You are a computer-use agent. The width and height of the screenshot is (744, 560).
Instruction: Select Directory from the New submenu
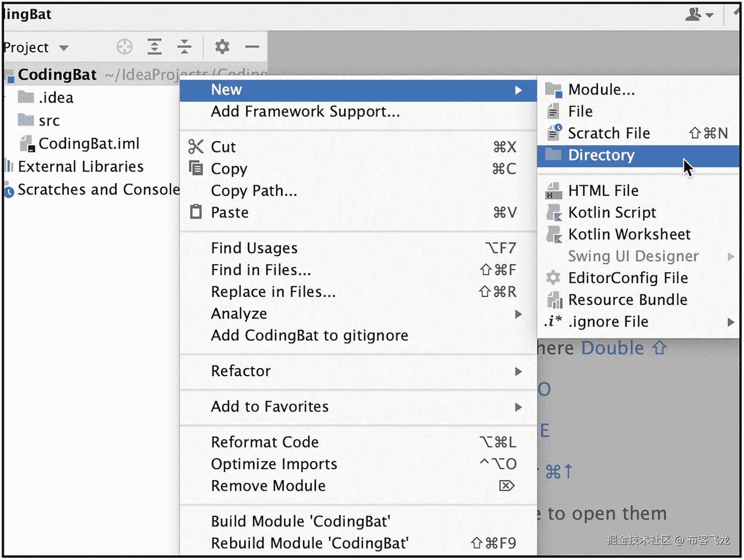[x=601, y=155]
